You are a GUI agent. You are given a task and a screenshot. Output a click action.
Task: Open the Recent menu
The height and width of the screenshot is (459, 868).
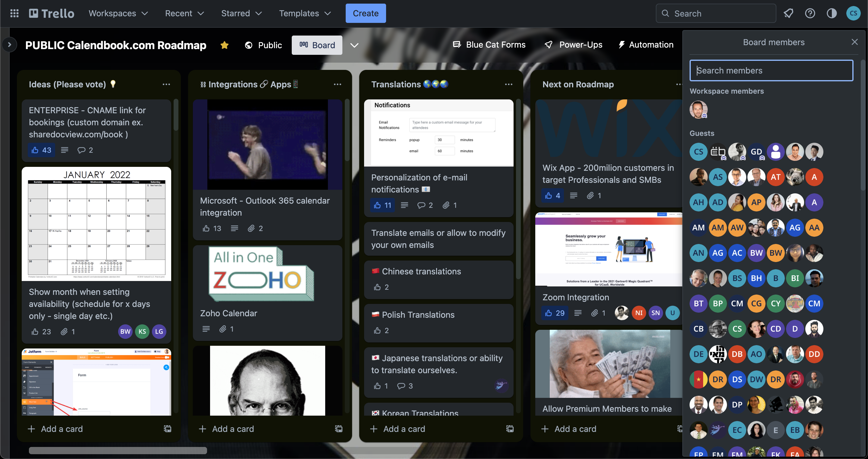pos(184,14)
